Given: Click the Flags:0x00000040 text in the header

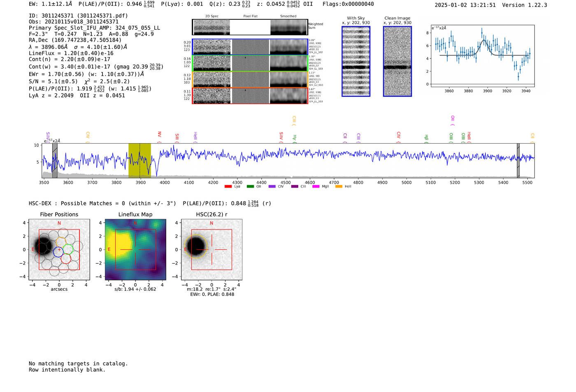Looking at the screenshot, I should pyautogui.click(x=348, y=4).
